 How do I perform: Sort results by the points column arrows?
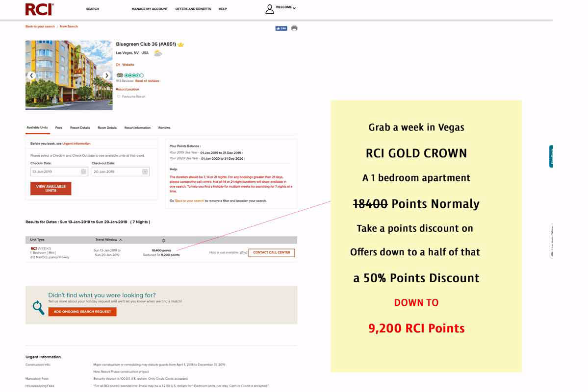[x=163, y=240]
